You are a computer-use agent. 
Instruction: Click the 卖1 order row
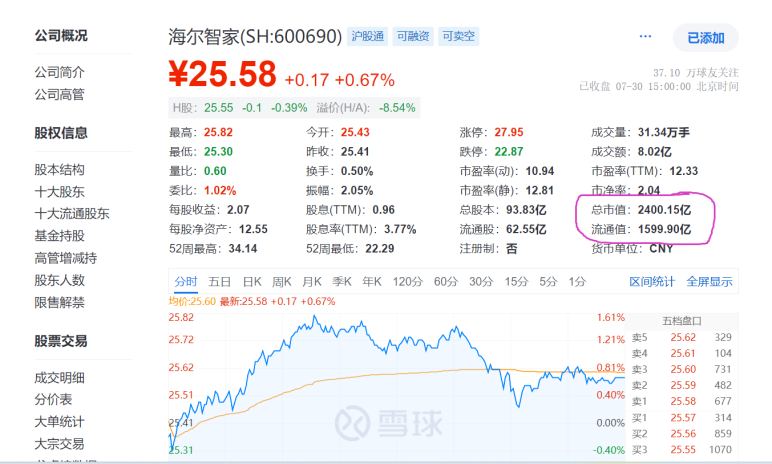(682, 401)
